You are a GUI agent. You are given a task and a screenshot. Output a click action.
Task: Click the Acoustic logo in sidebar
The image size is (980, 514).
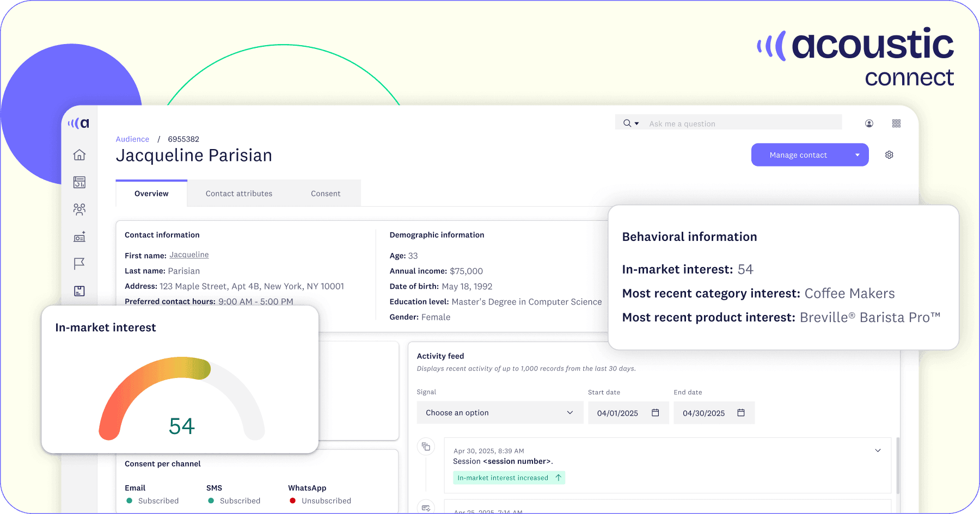[x=79, y=123]
